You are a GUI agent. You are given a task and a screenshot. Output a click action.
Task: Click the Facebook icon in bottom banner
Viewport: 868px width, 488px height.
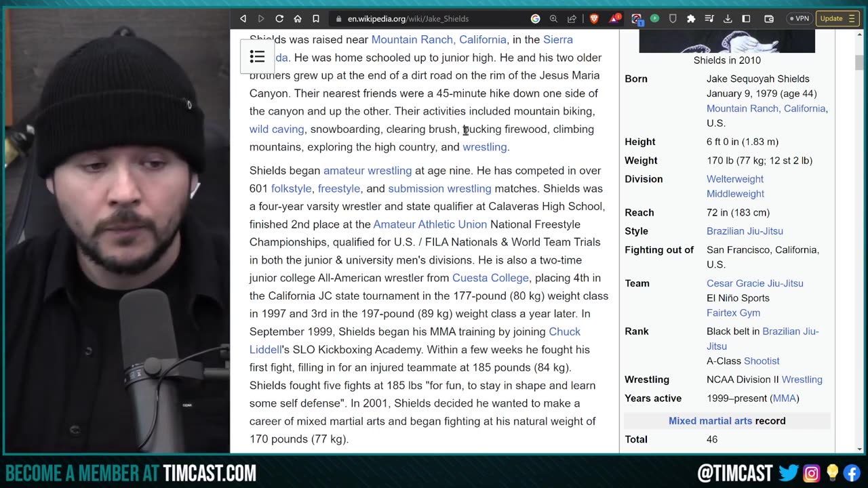click(852, 472)
